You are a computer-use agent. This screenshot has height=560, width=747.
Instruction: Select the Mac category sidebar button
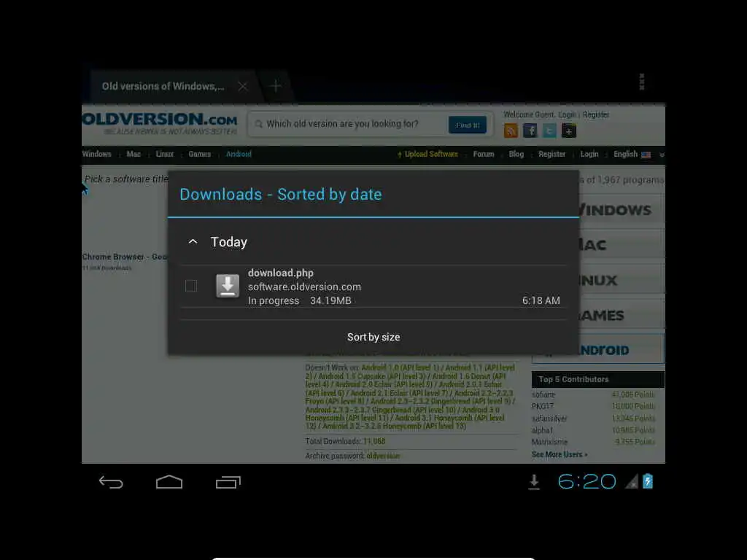coord(622,245)
